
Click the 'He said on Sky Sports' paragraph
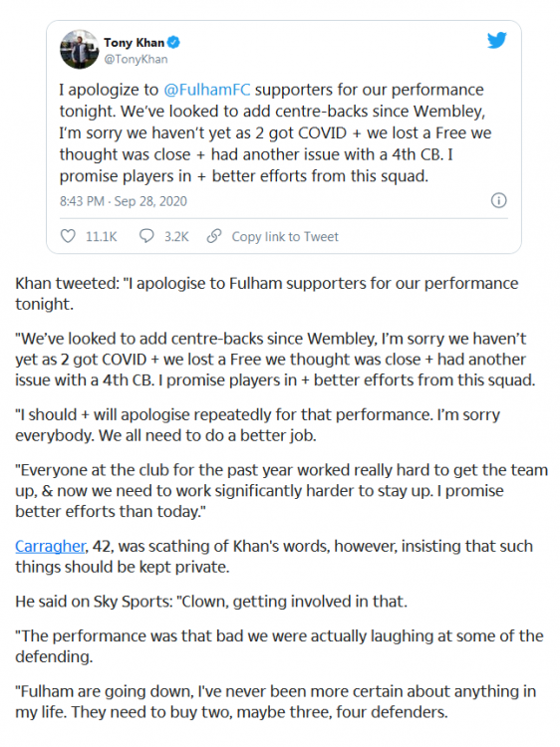pos(211,602)
